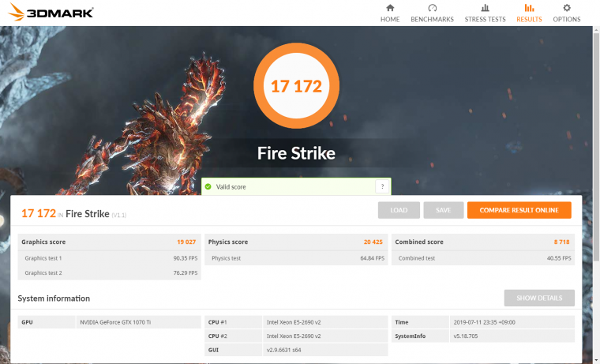The height and width of the screenshot is (364, 600).
Task: Click the vertical scrollbar thumb
Action: coord(596,148)
